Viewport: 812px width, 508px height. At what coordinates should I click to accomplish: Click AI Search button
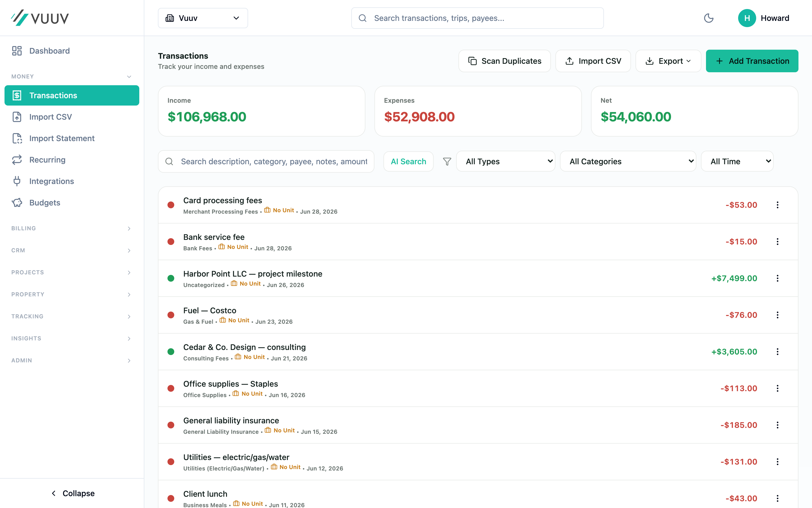[x=408, y=162]
